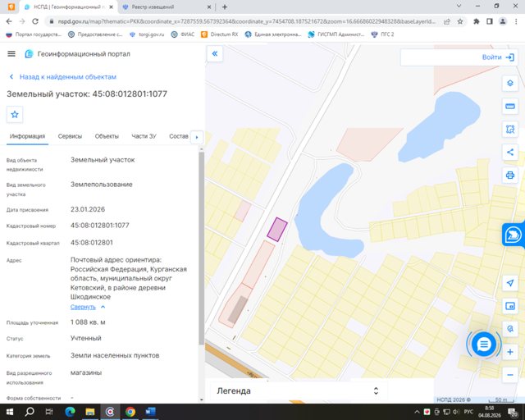Reload the page in browser
Screen dimensions: 525x420
click(35, 21)
